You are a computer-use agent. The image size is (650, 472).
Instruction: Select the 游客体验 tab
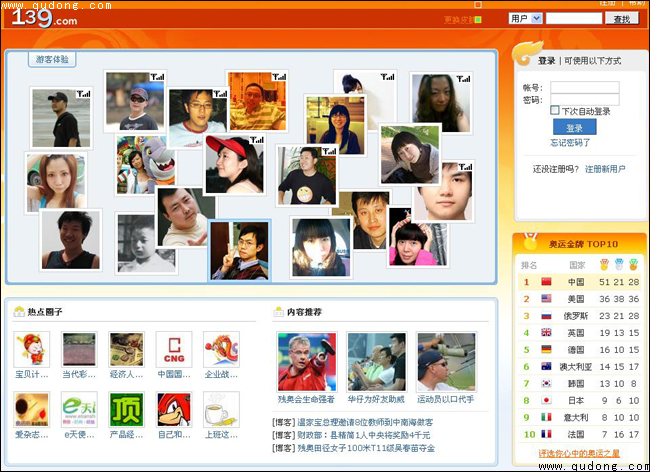53,60
